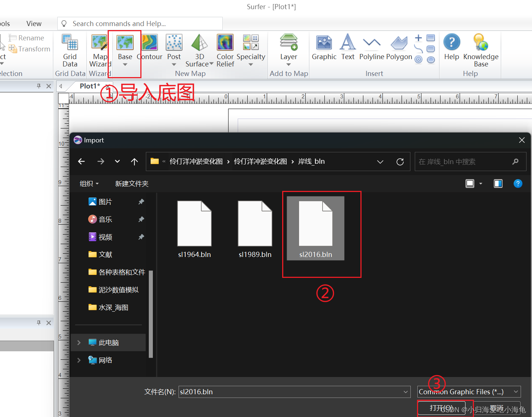Select the Color Relief map icon
Viewport: 532px width, 417px height.
(225, 42)
